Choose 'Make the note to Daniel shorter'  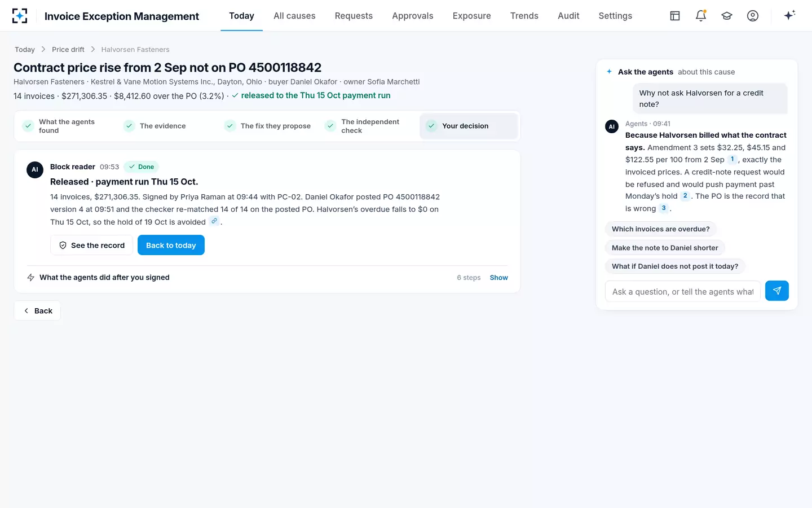tap(665, 248)
